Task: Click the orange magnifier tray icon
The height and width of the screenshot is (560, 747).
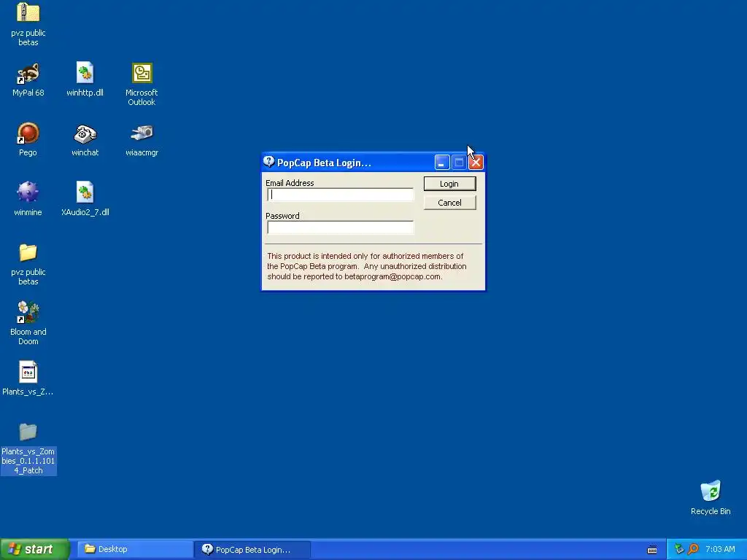Action: click(694, 549)
